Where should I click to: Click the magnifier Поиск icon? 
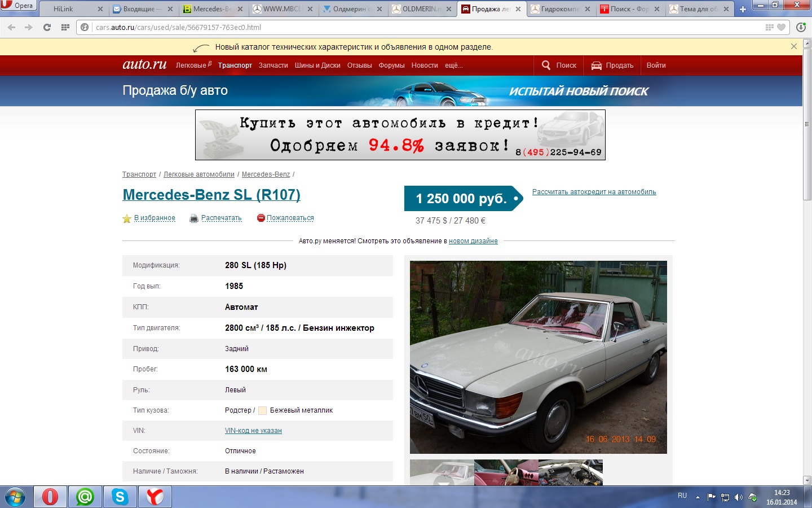(546, 65)
